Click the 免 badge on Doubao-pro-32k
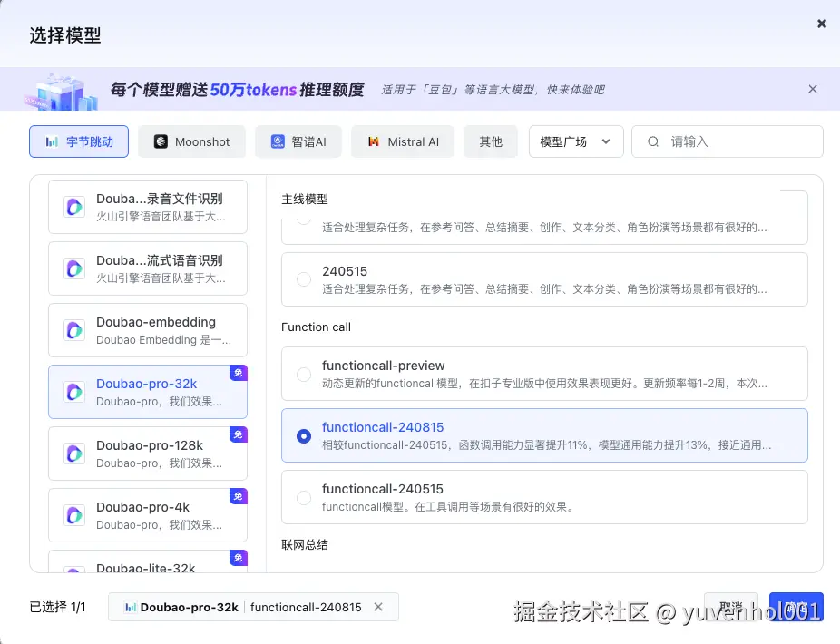 pyautogui.click(x=239, y=373)
